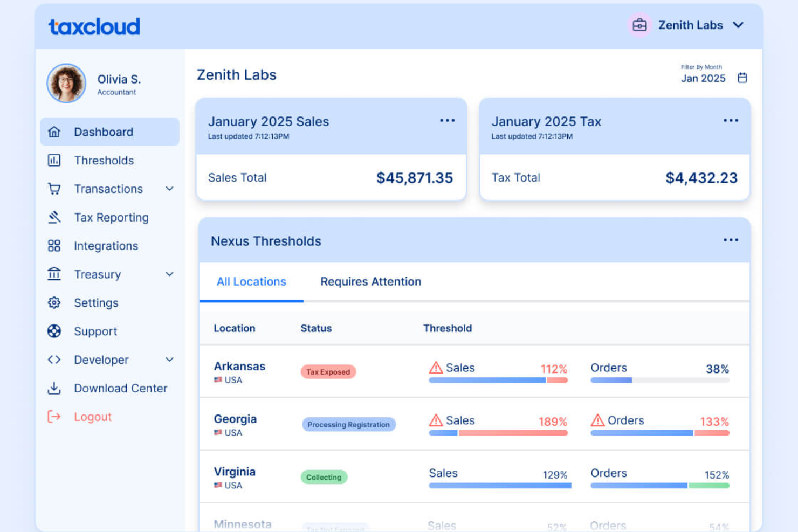The image size is (798, 532).
Task: Open the Download Center icon
Action: pyautogui.click(x=54, y=388)
